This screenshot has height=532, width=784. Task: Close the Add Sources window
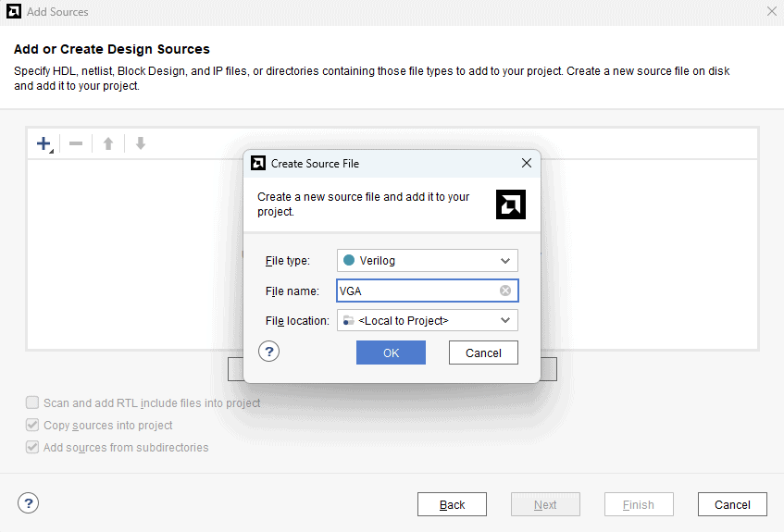click(x=771, y=12)
